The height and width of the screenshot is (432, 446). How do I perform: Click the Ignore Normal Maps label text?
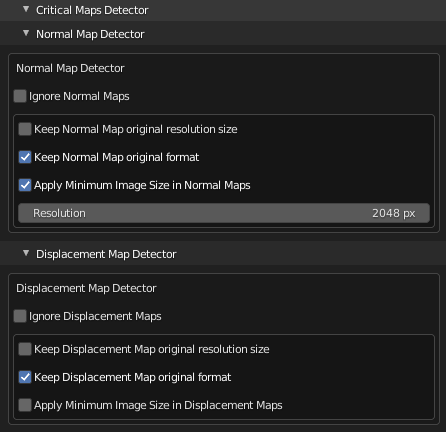click(x=79, y=96)
